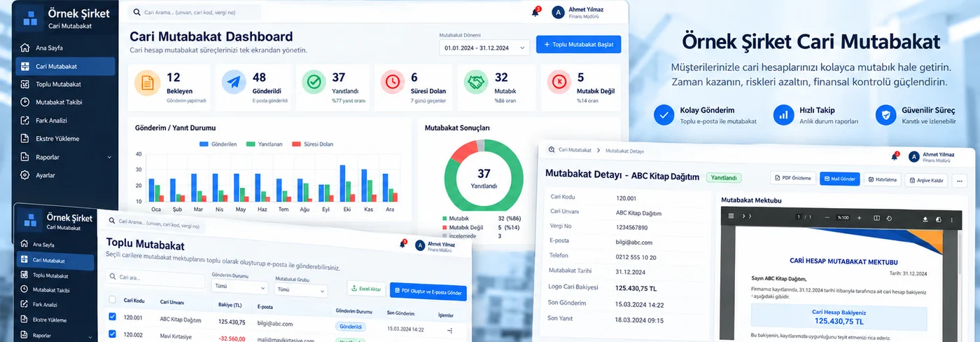The width and height of the screenshot is (980, 342).
Task: Click the bilgi@abc.com email in Mutabakat Detayı
Action: click(x=636, y=242)
